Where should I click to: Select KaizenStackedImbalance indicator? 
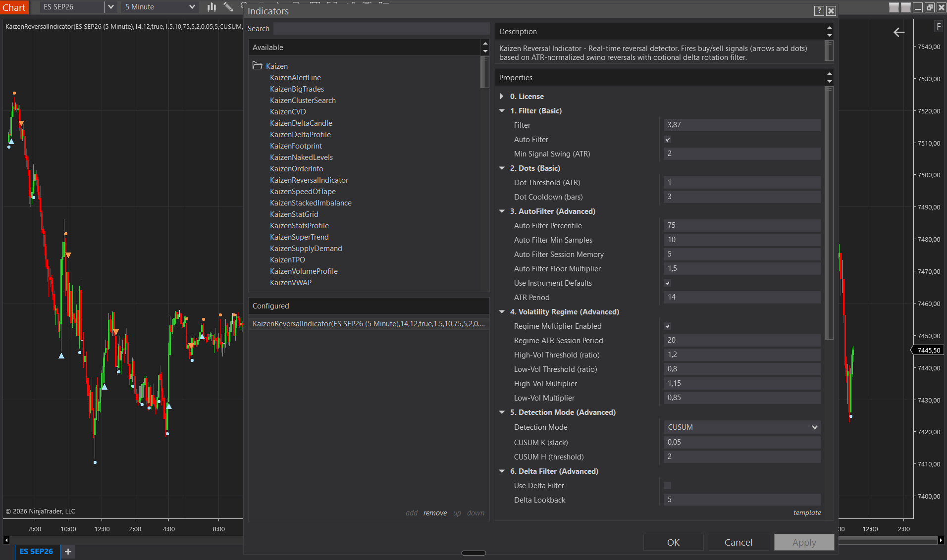coord(311,203)
